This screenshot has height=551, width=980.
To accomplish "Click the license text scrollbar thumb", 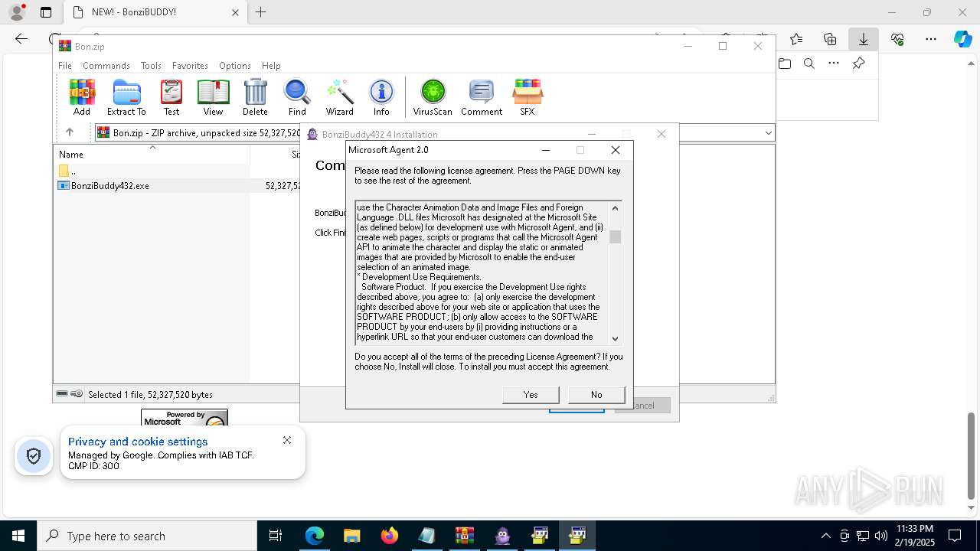I will coord(615,236).
